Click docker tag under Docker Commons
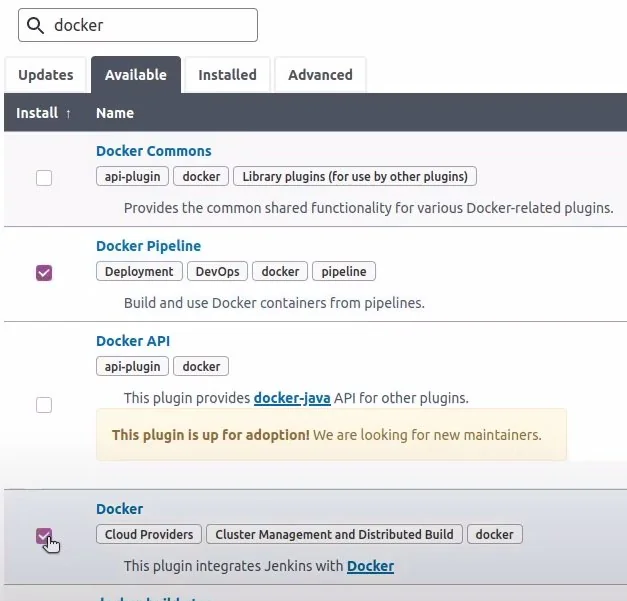Image resolution: width=627 pixels, height=601 pixels. 201,176
